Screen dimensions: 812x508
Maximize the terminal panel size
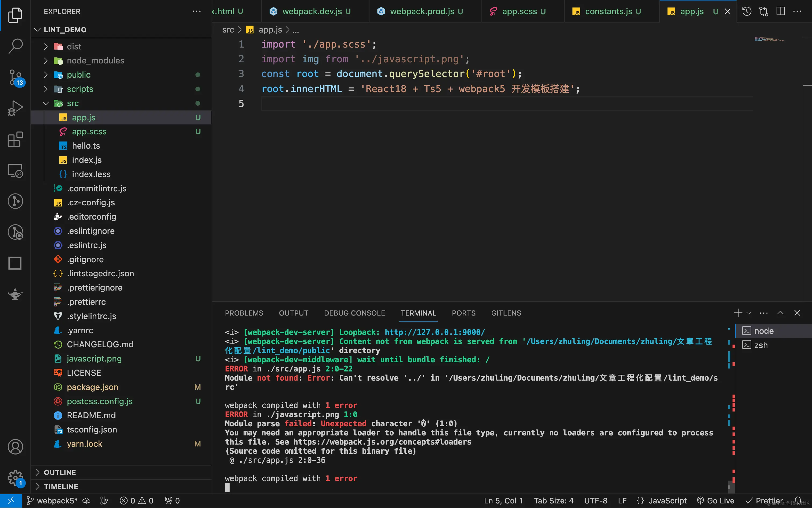point(781,313)
